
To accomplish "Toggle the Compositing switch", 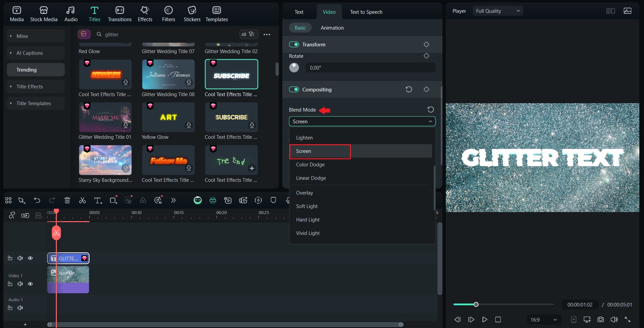I will pyautogui.click(x=294, y=89).
